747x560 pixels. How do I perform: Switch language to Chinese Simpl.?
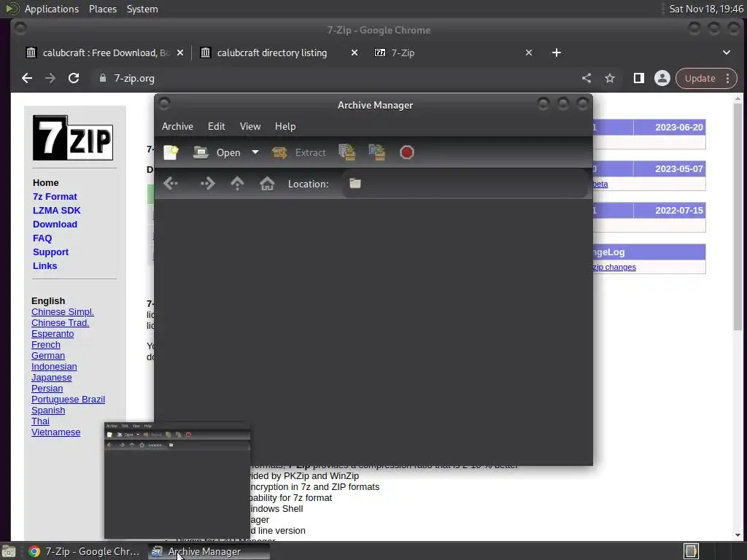[x=63, y=312]
